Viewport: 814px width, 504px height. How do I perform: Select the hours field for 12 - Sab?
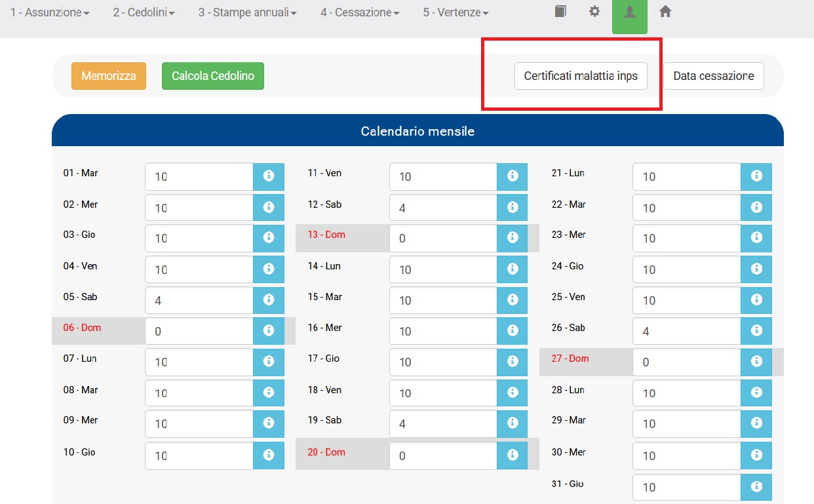[442, 207]
